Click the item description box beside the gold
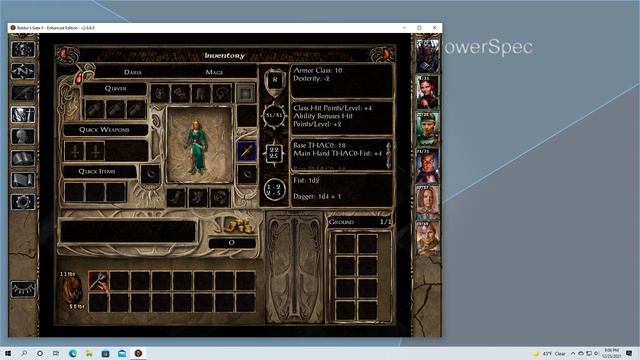 tap(128, 231)
